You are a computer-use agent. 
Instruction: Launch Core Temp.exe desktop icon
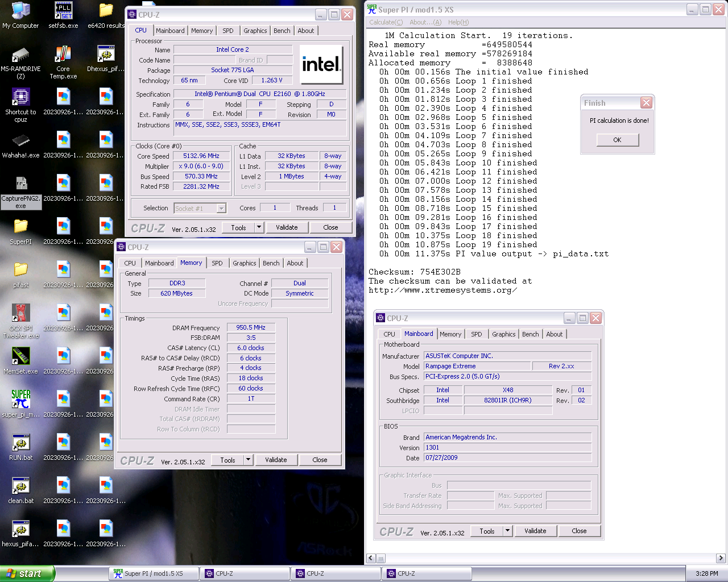63,63
